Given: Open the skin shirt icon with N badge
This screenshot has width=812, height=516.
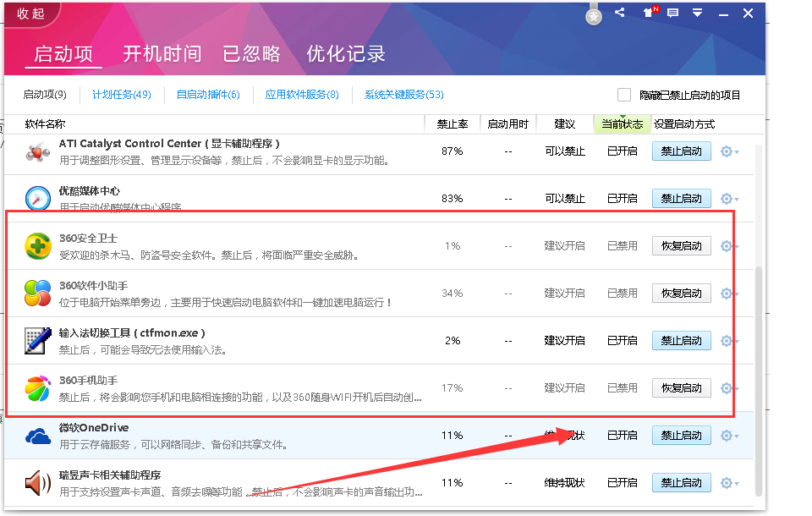Looking at the screenshot, I should (650, 13).
